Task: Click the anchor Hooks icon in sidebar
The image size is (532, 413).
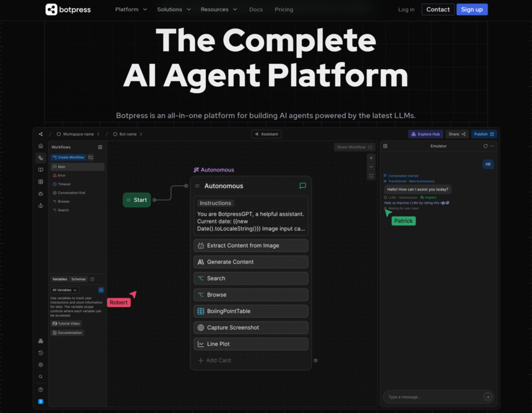Action: [x=41, y=206]
